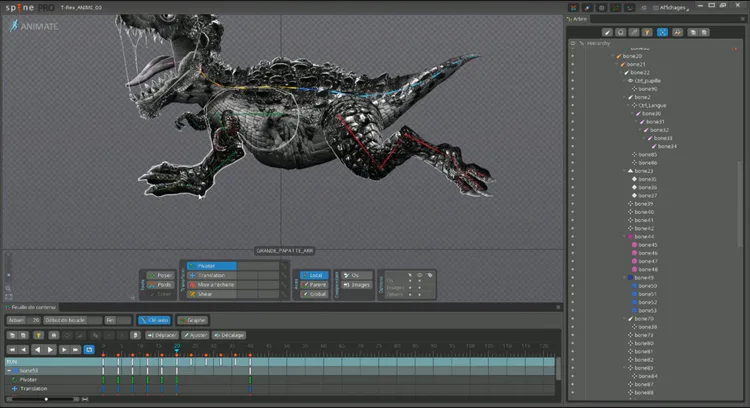Click the animation filter icon in tree toolbar

[x=677, y=32]
